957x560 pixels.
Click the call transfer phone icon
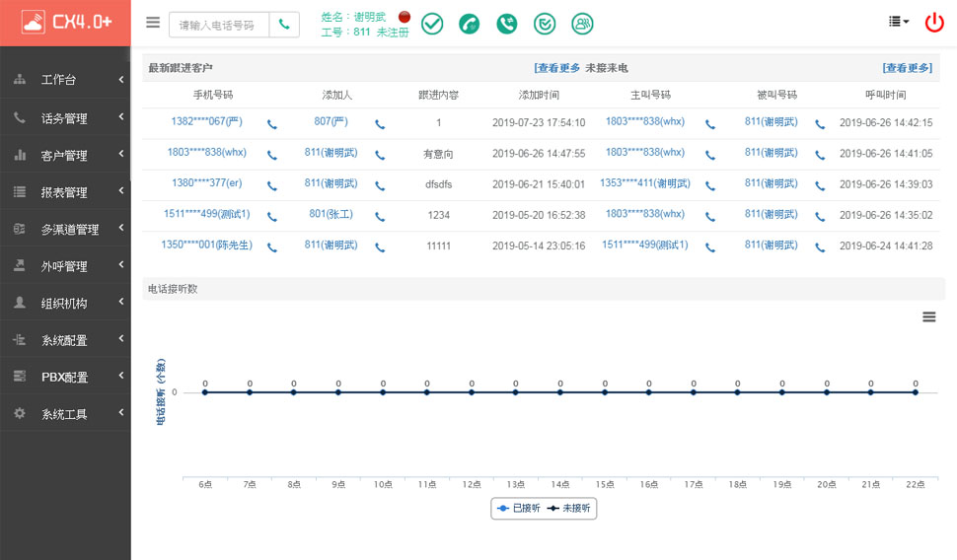pos(506,24)
